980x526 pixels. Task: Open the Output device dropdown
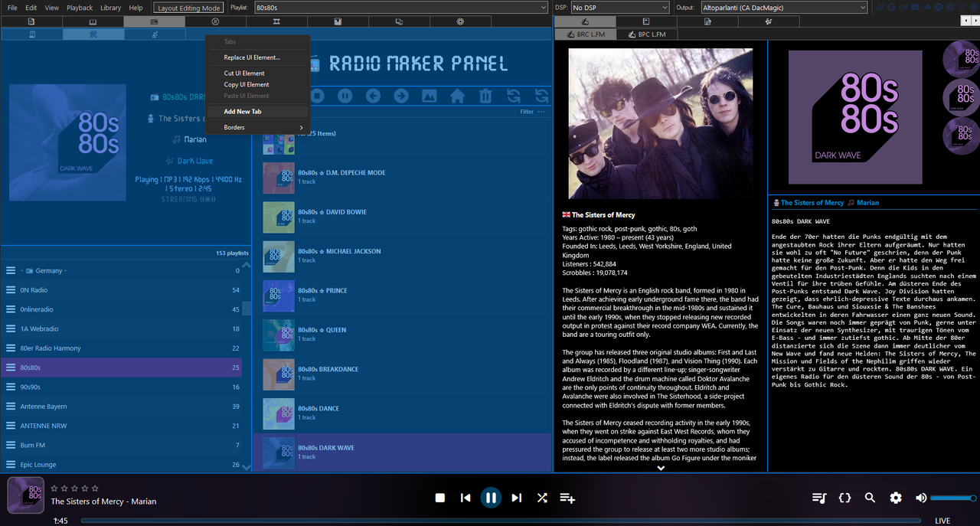784,8
